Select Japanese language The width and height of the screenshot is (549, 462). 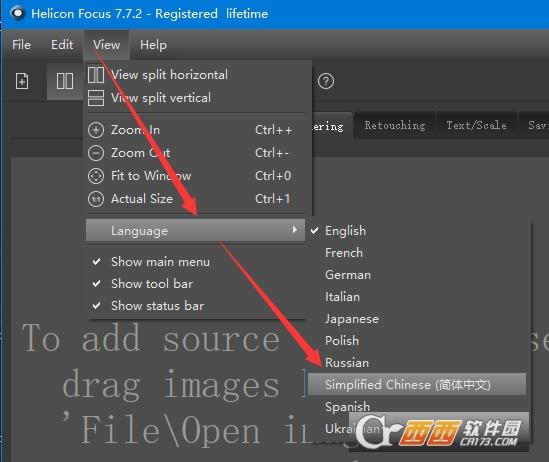point(417,319)
